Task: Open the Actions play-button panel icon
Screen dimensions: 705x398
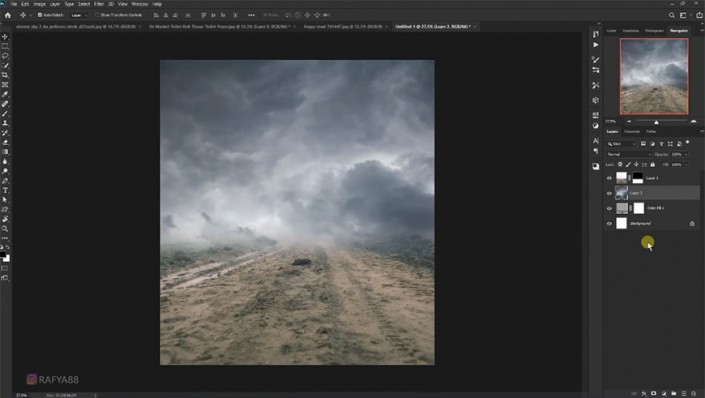Action: point(596,45)
